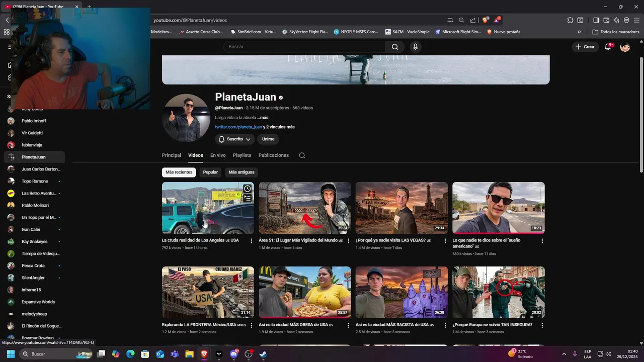Open y 2 vínculos más link
Screen dimensions: 644x362
pos(279,127)
